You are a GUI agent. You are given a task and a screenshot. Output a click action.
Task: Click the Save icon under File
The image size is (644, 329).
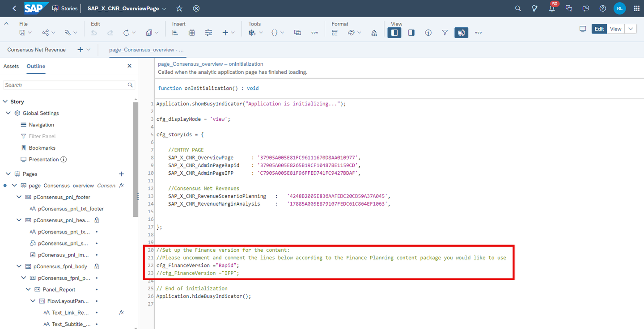(x=22, y=33)
